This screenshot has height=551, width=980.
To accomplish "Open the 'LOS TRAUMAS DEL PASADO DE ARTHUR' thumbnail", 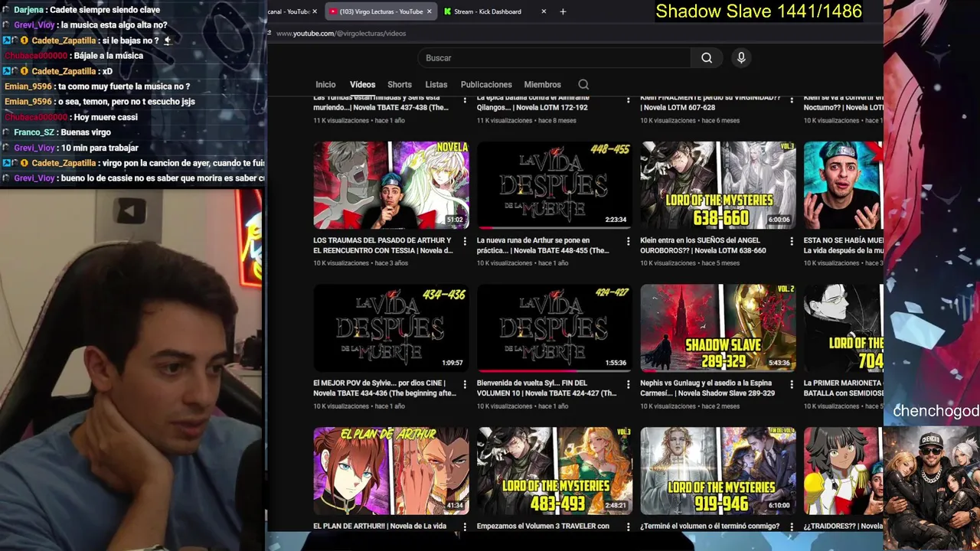I will (x=390, y=185).
